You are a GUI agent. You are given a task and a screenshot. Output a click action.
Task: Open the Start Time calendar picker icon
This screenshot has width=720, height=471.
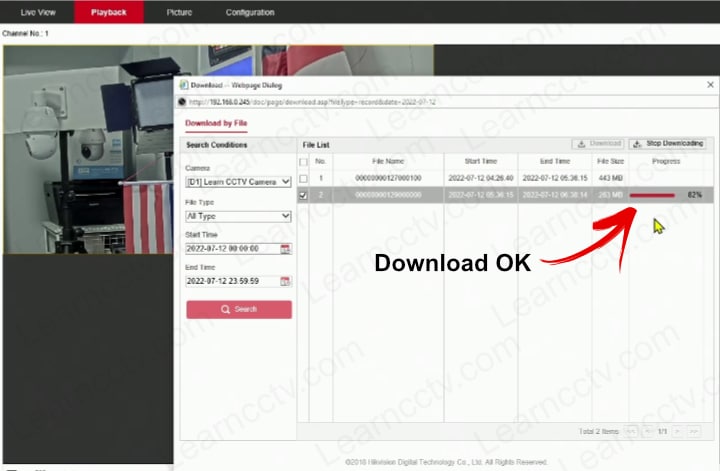tap(285, 248)
